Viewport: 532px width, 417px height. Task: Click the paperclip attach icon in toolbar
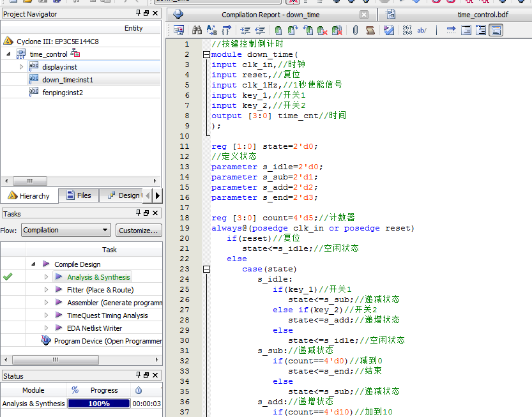[x=355, y=30]
